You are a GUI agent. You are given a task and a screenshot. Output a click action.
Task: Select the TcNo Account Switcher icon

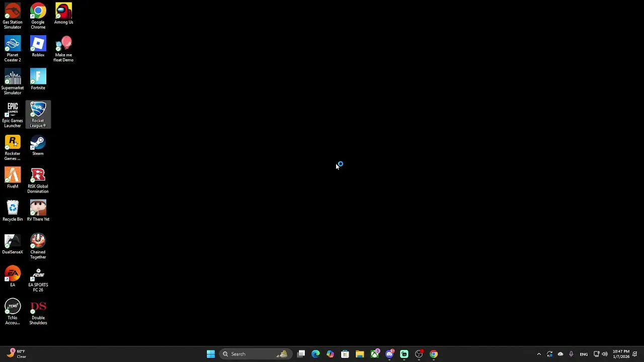[13, 312]
